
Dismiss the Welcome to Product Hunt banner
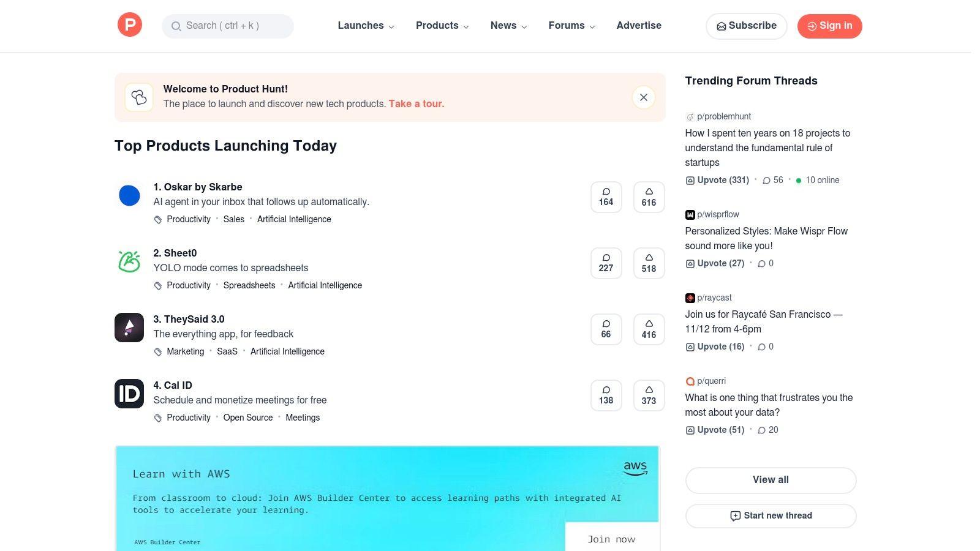644,97
